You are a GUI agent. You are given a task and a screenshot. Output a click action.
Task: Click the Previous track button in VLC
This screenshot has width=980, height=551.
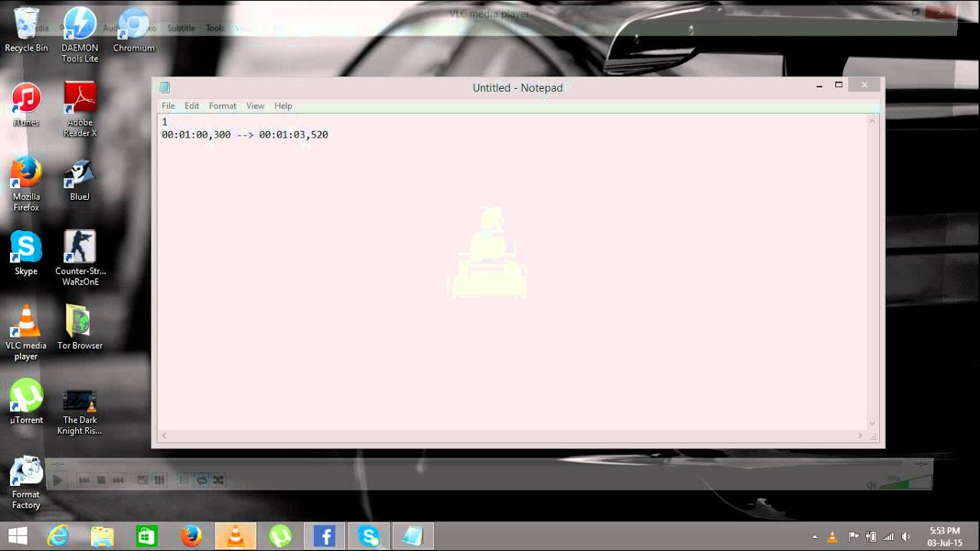[84, 480]
